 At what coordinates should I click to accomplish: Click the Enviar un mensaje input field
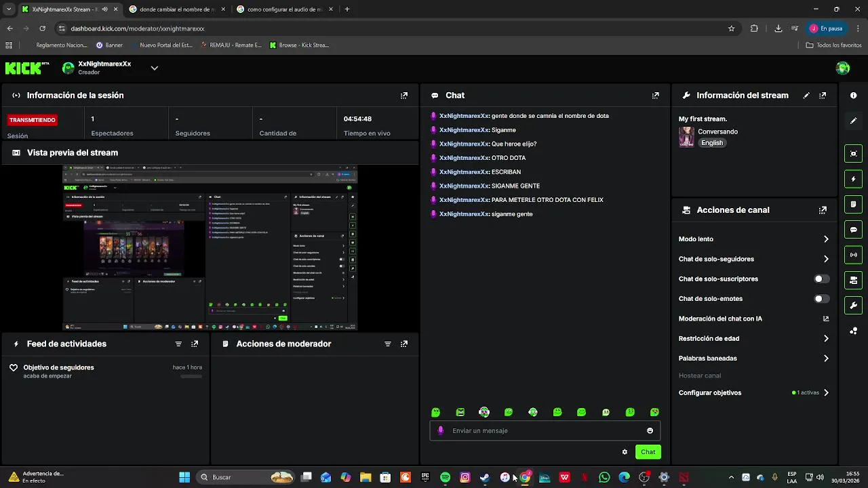pyautogui.click(x=545, y=430)
